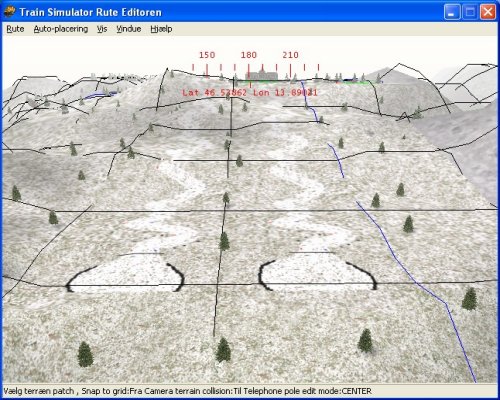Click the Train Simulator title bar app icon

(10, 12)
